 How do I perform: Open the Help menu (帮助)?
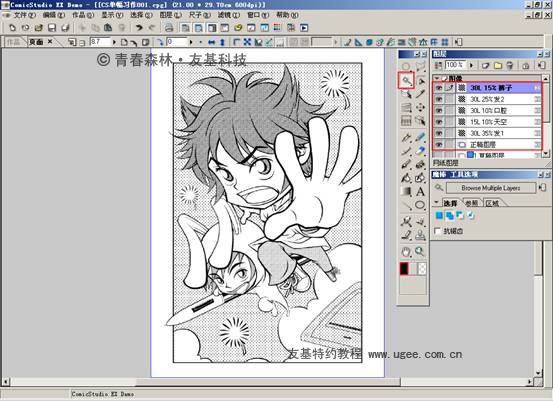287,15
